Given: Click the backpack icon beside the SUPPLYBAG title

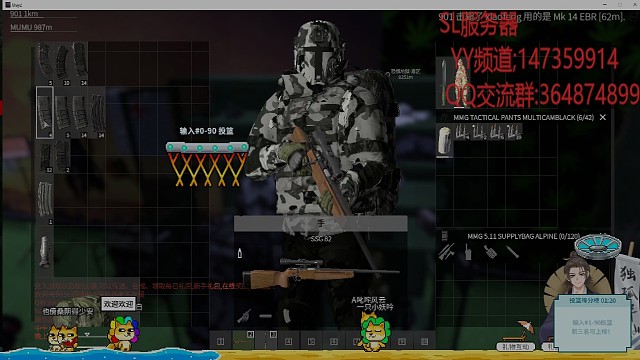Looking at the screenshot, I should tap(445, 236).
